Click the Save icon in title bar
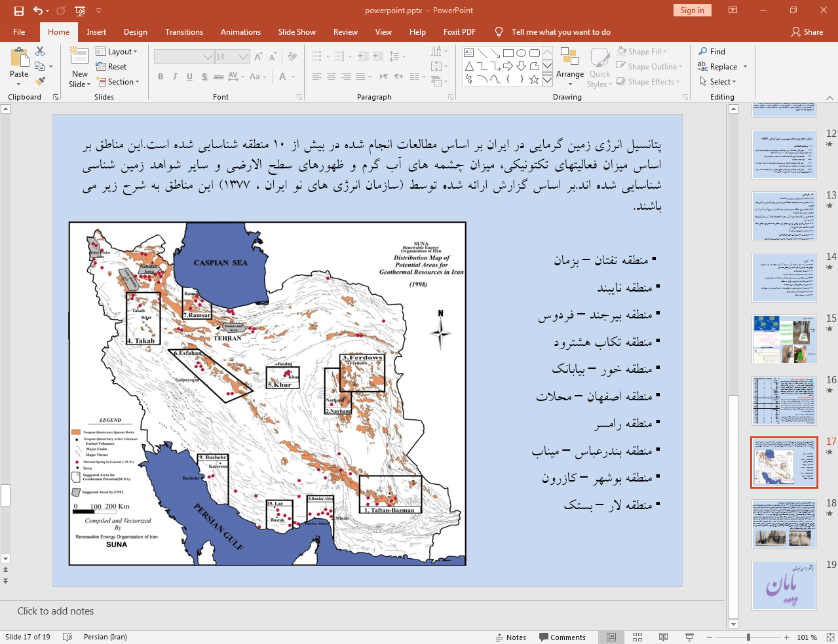Screen dimensions: 838x644 (x=19, y=10)
